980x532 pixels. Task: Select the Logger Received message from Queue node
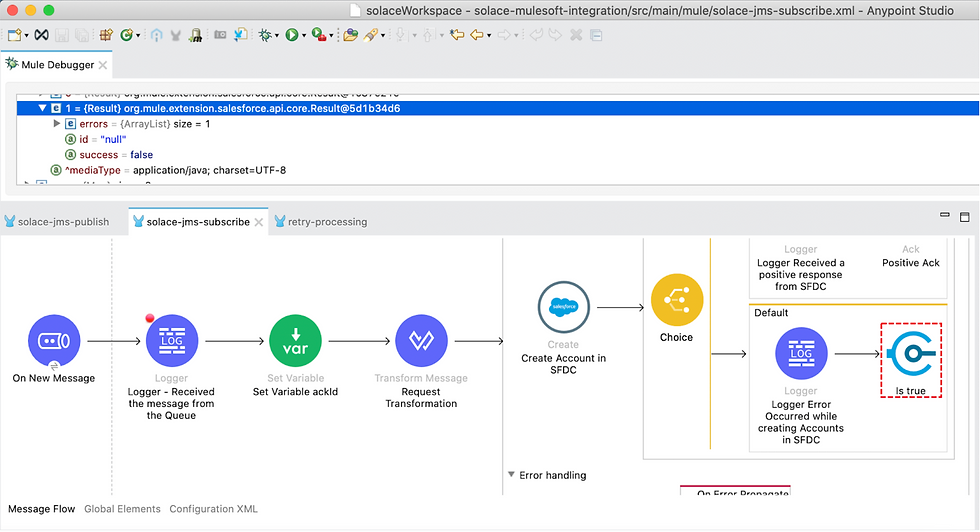click(172, 341)
